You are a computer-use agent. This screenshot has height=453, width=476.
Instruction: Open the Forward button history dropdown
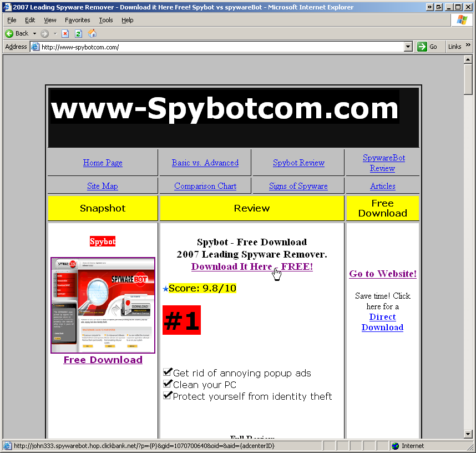pyautogui.click(x=55, y=33)
